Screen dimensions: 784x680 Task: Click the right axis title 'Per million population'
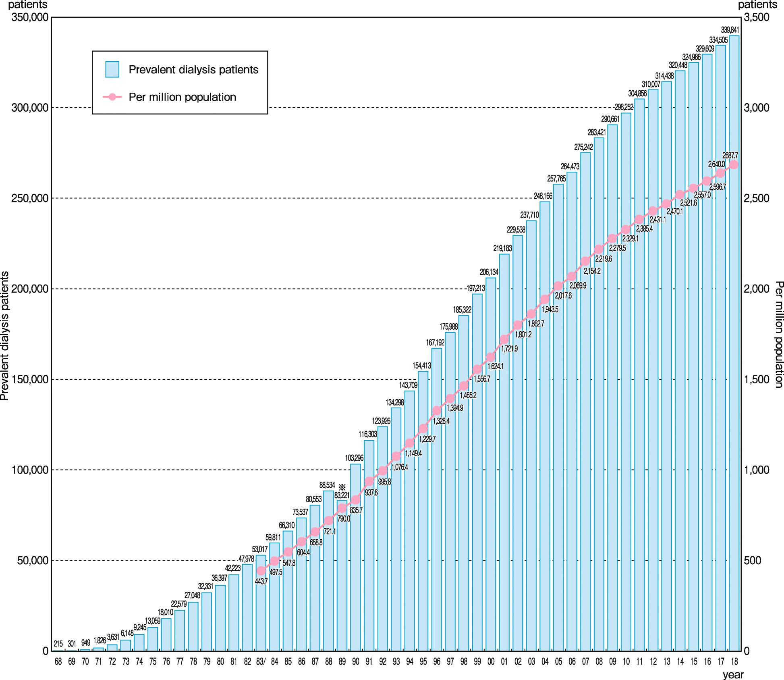[x=779, y=335]
